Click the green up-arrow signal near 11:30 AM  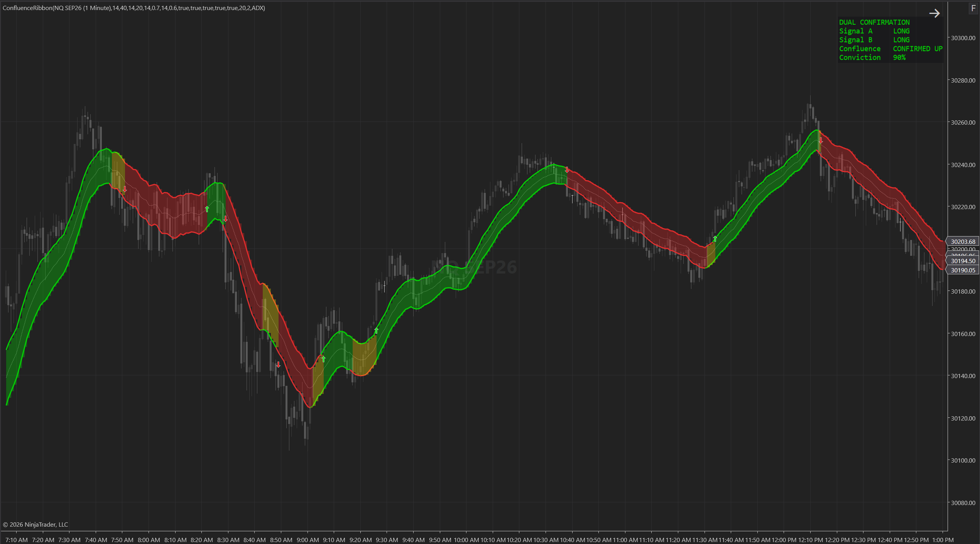click(x=715, y=238)
